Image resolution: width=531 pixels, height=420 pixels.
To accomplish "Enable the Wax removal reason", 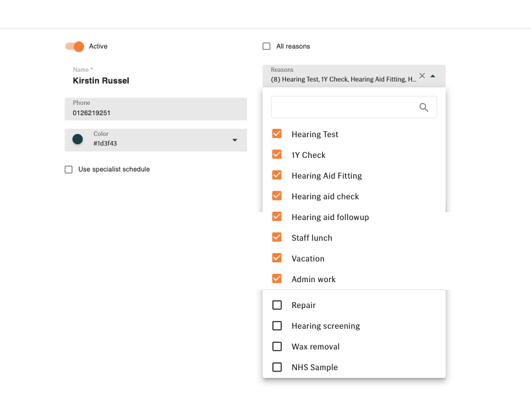I will click(x=277, y=346).
